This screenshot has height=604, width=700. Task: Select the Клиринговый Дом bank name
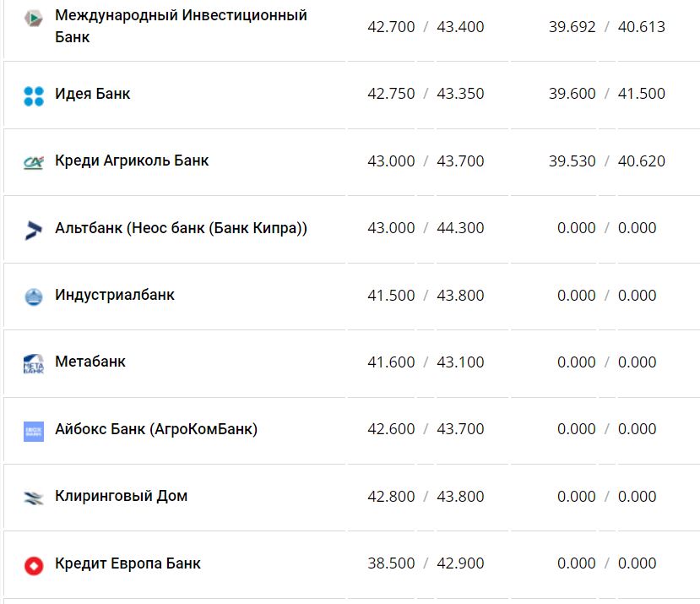(x=121, y=496)
